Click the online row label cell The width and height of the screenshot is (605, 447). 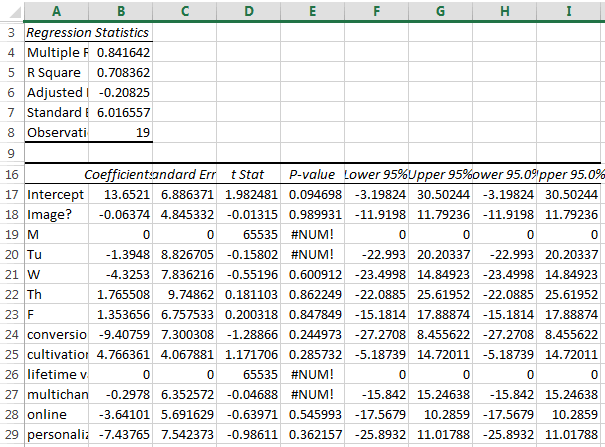(55, 417)
